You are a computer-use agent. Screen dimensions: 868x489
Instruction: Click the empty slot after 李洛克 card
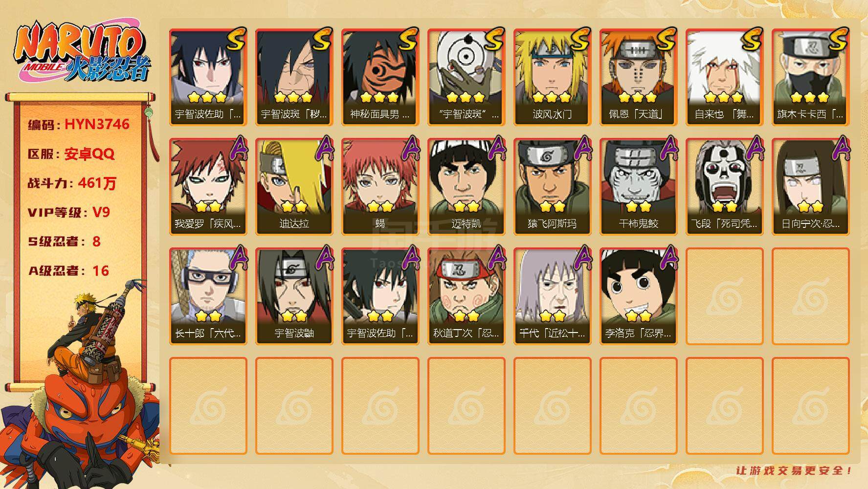coord(724,296)
